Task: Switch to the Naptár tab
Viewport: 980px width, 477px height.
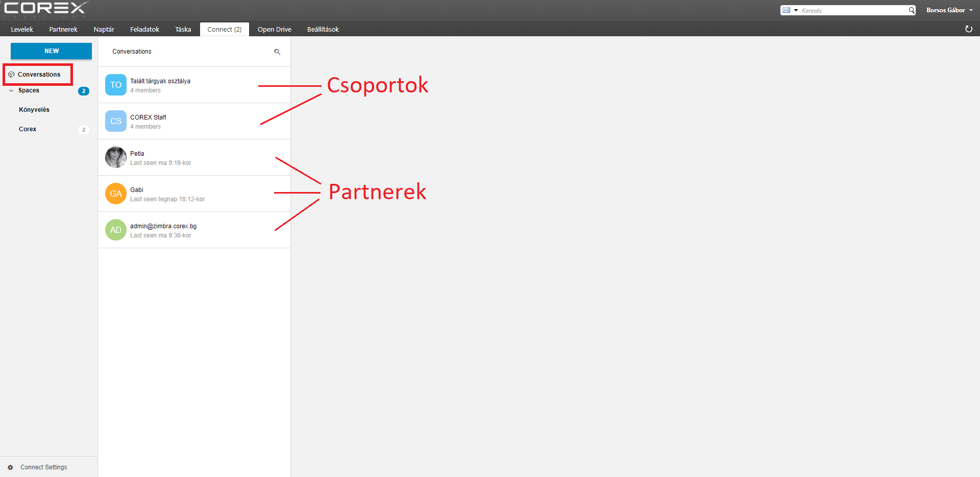Action: [x=104, y=29]
